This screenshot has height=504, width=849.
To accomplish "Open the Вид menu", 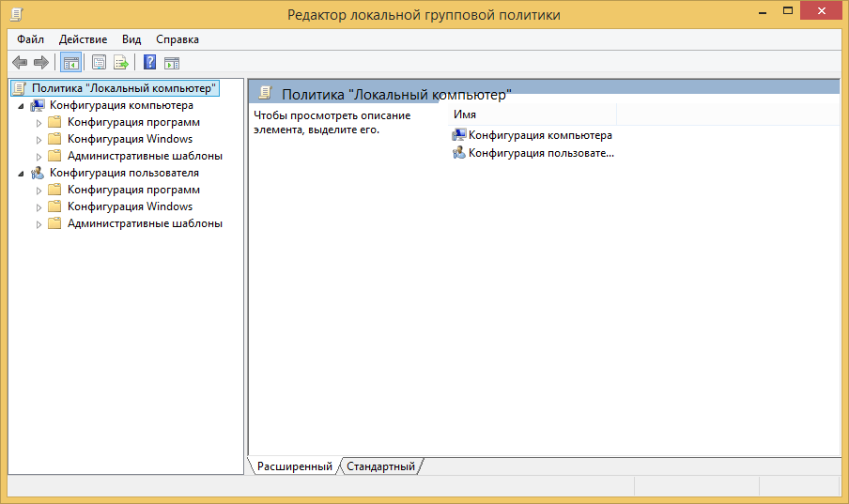I will click(131, 39).
